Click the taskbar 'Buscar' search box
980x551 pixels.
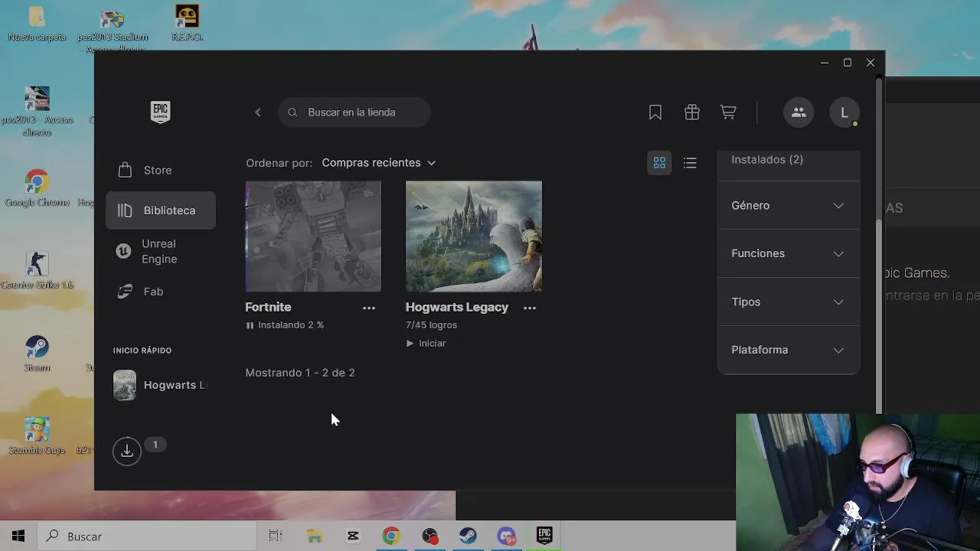[x=146, y=536]
